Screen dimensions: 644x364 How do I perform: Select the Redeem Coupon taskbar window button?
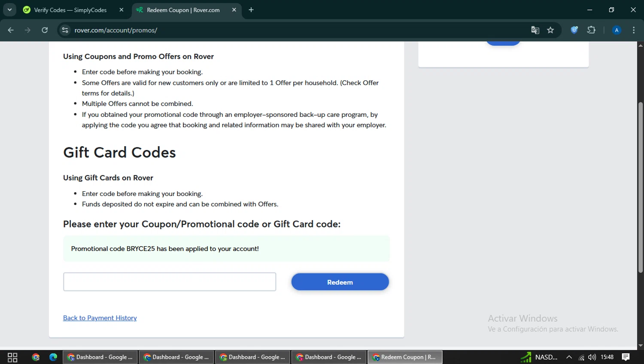[405, 357]
